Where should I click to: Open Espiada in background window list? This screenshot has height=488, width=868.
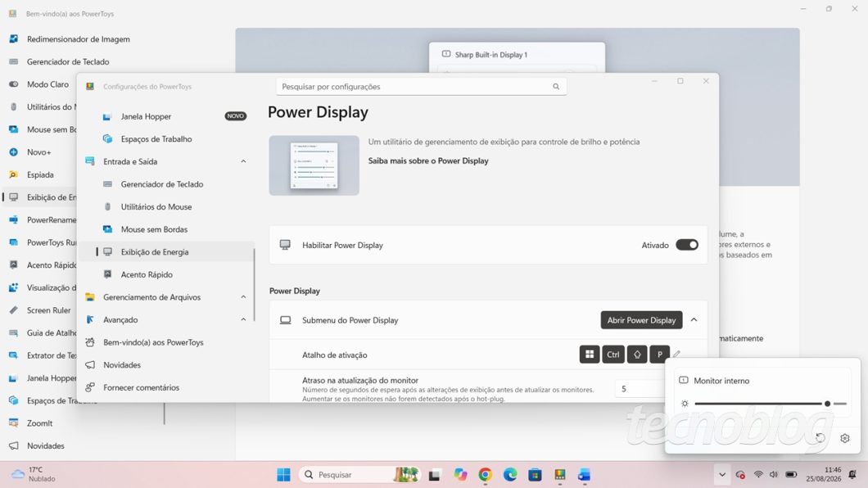pos(40,175)
